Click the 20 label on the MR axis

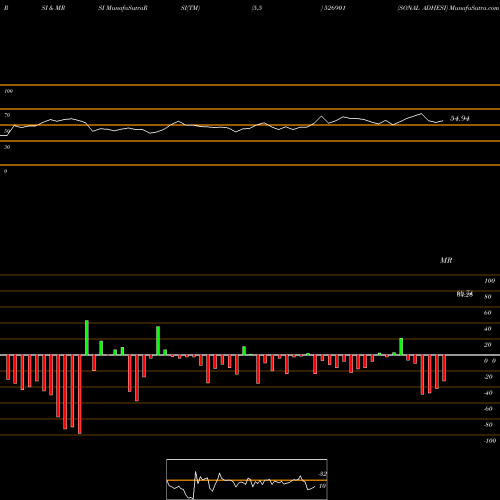[x=488, y=345]
